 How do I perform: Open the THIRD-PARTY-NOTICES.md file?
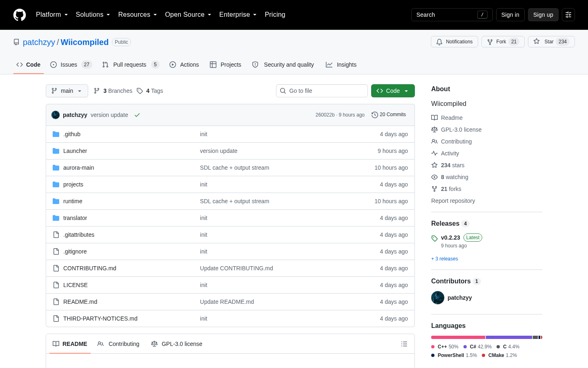[100, 319]
